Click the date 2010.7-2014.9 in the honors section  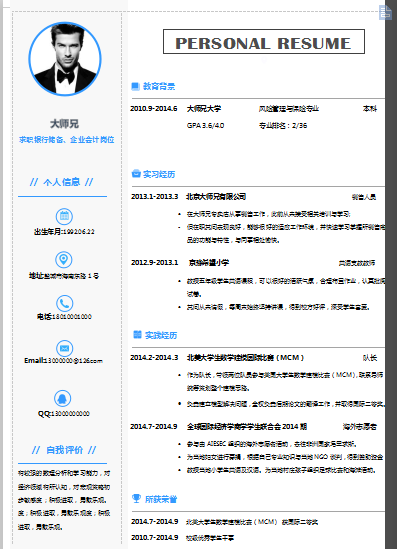[x=154, y=537]
